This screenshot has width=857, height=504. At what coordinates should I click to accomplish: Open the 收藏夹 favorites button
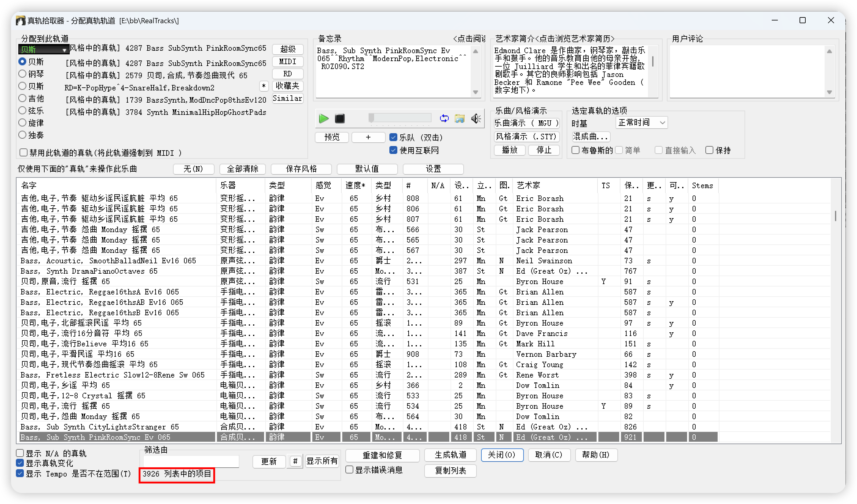(288, 86)
